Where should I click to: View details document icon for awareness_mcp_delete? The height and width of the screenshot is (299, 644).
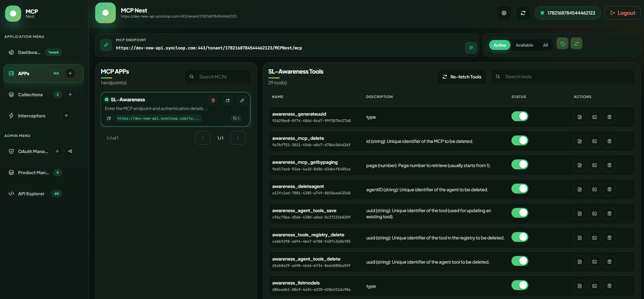[x=580, y=141]
